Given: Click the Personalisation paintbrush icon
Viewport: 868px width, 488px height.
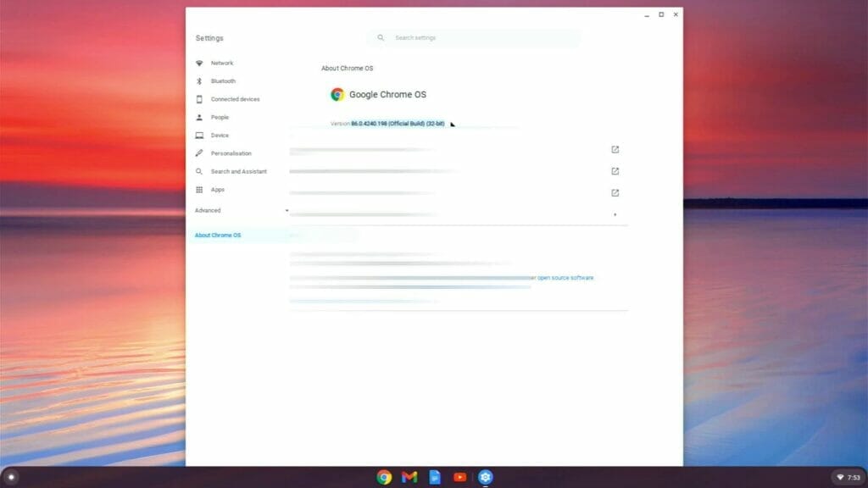Looking at the screenshot, I should [198, 153].
